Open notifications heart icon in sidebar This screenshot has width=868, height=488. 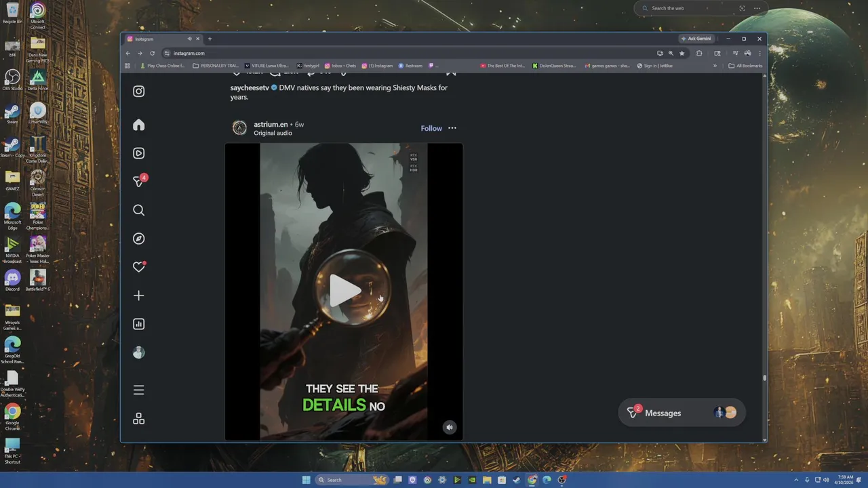click(x=138, y=267)
